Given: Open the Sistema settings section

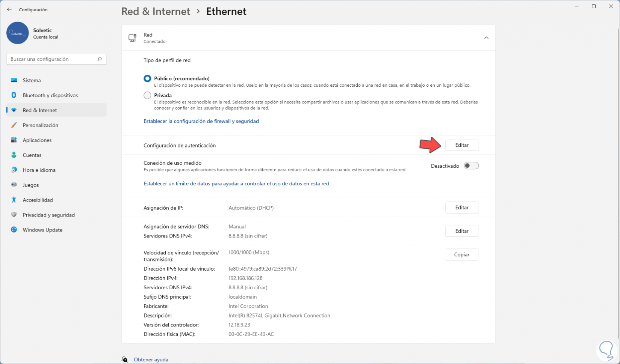Looking at the screenshot, I should pyautogui.click(x=32, y=80).
